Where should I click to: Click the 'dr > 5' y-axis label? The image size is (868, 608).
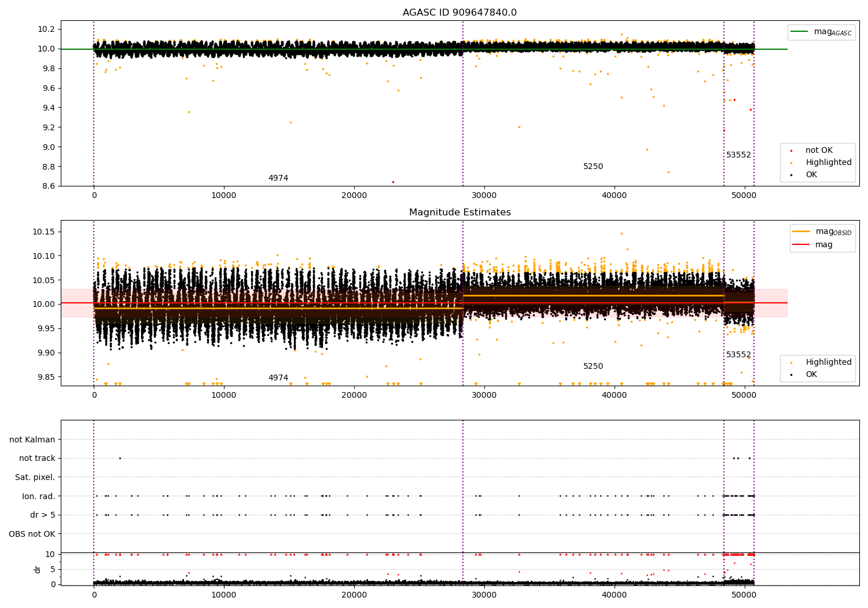tap(42, 515)
